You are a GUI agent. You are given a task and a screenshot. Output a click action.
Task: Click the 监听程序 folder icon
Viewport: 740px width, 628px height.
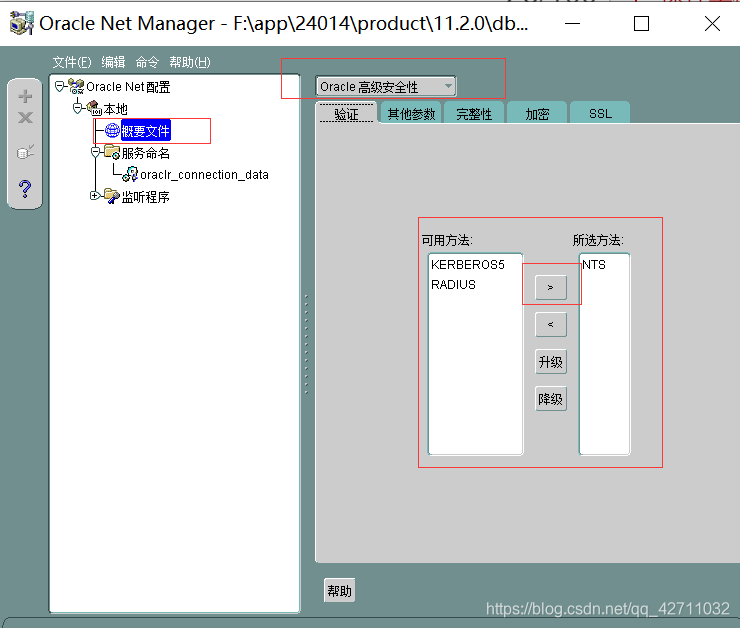point(112,196)
